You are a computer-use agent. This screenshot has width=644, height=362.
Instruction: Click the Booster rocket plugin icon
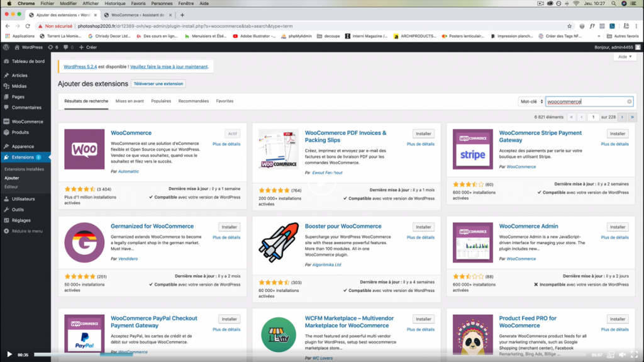(279, 242)
